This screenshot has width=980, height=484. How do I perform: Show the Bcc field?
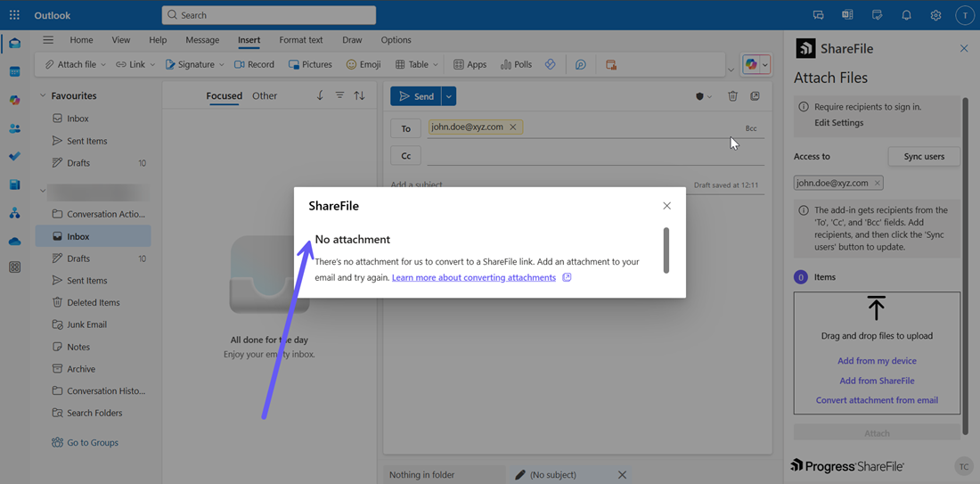pyautogui.click(x=751, y=128)
